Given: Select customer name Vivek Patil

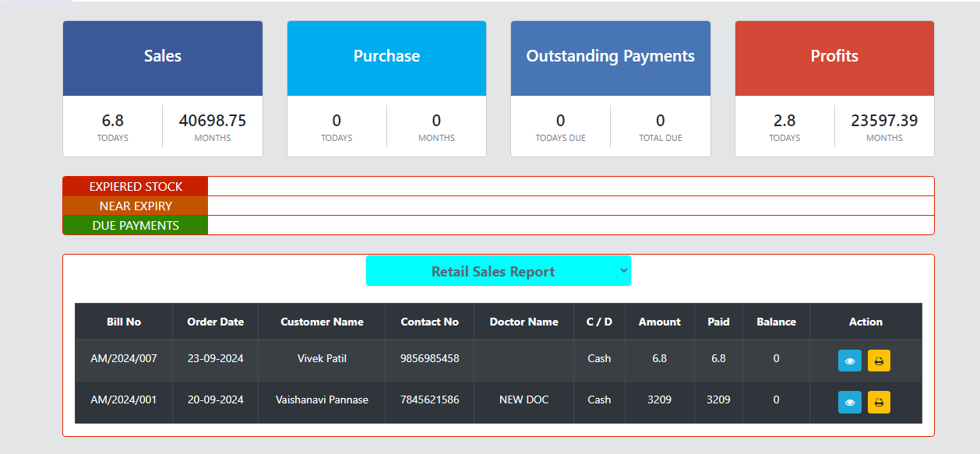Looking at the screenshot, I should tap(322, 359).
